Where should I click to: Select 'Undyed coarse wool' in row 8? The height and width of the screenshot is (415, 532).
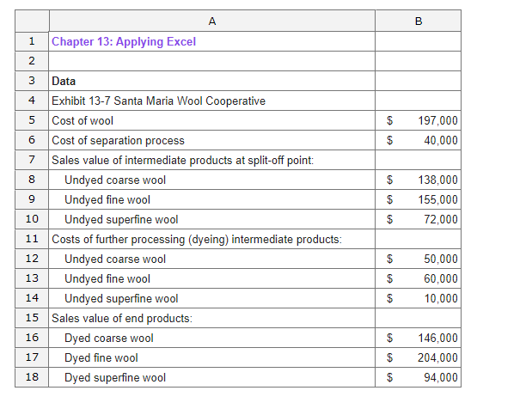[x=212, y=180]
